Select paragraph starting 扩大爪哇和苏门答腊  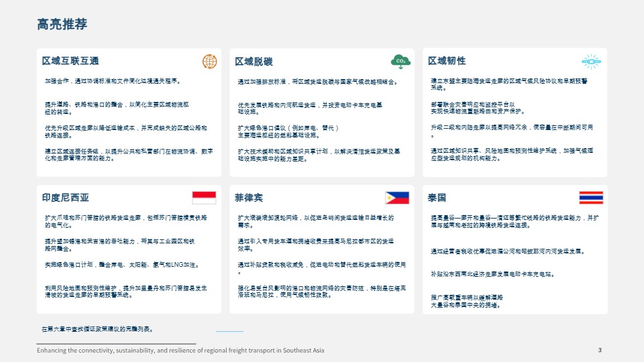coord(125,222)
